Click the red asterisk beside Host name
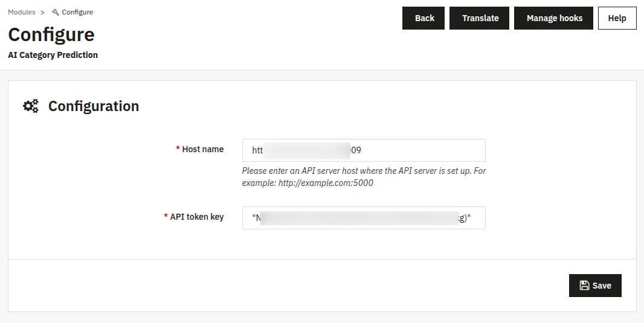The image size is (644, 323). coord(178,149)
